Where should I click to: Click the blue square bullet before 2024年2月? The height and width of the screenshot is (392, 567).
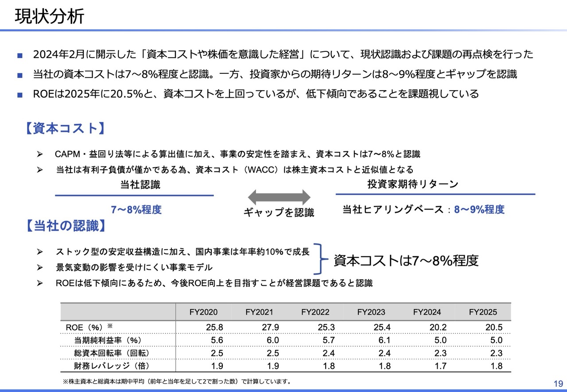click(19, 56)
